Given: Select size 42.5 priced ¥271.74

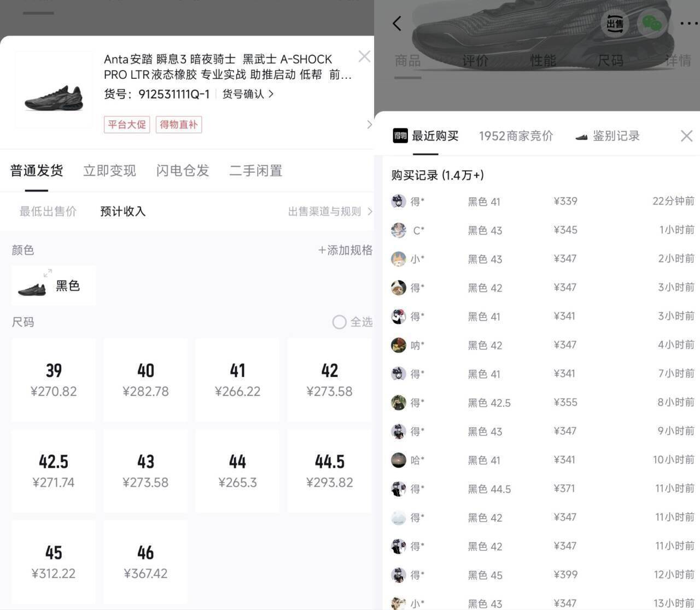Looking at the screenshot, I should tap(54, 470).
